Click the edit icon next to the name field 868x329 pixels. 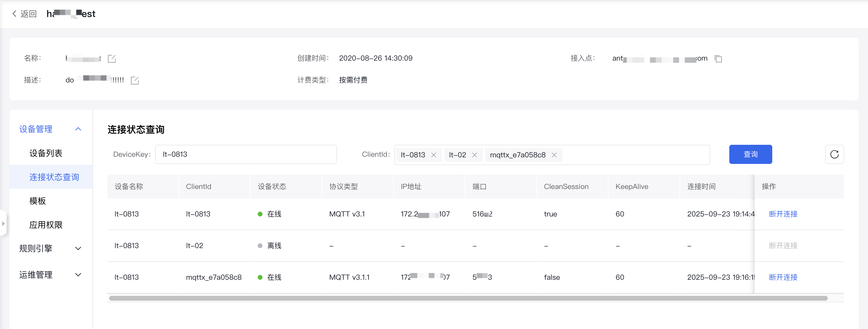coord(112,59)
